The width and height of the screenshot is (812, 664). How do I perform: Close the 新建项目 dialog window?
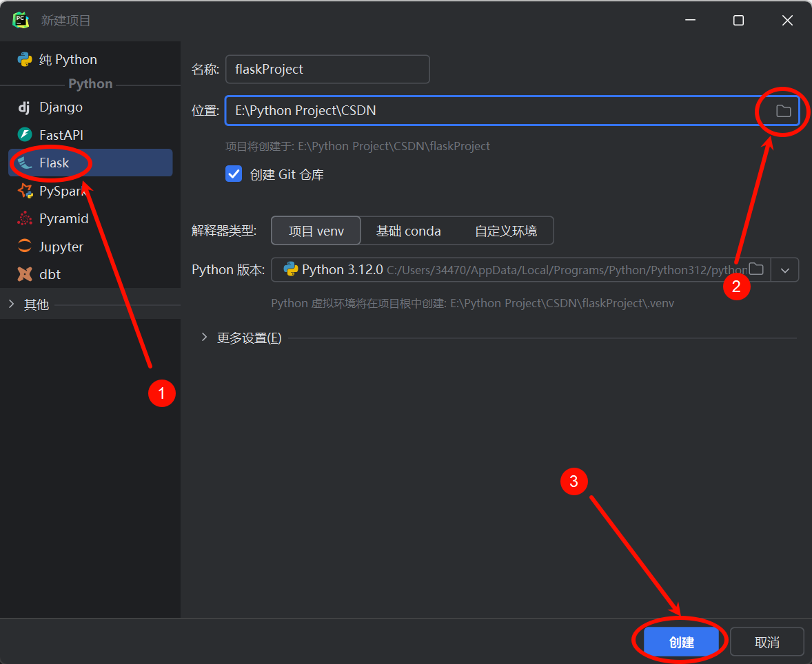(787, 20)
